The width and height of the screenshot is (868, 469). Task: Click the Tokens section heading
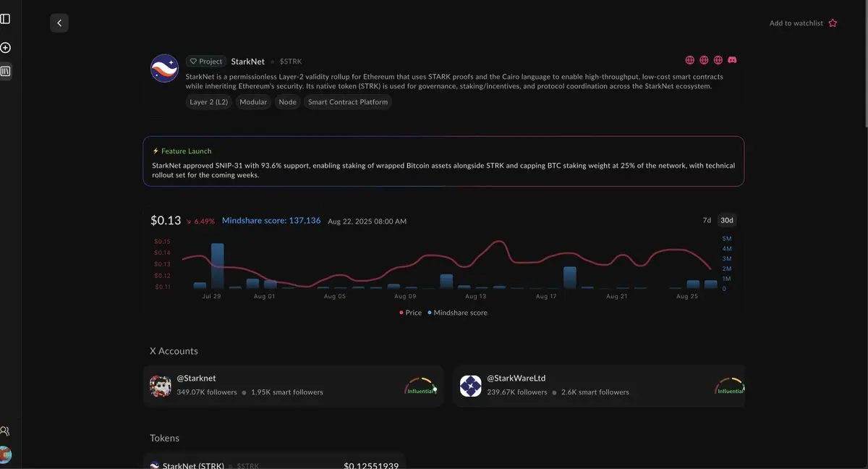point(164,438)
